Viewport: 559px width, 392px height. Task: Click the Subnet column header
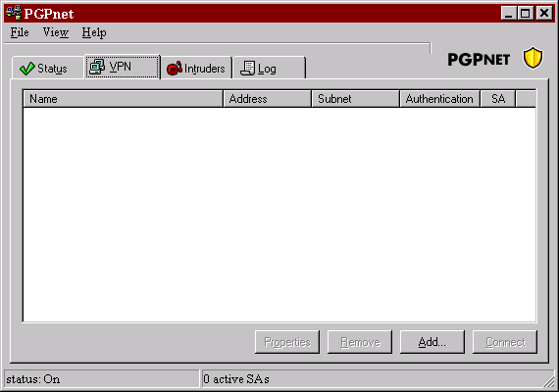355,99
